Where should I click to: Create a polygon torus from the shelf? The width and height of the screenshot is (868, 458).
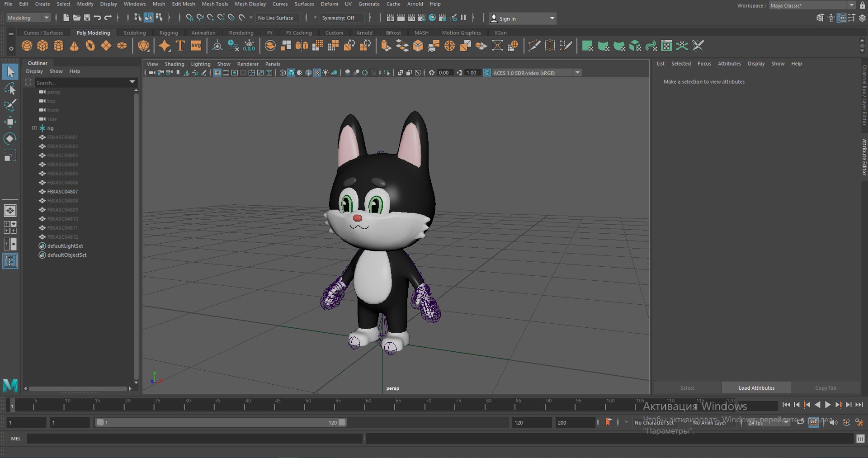tap(90, 46)
